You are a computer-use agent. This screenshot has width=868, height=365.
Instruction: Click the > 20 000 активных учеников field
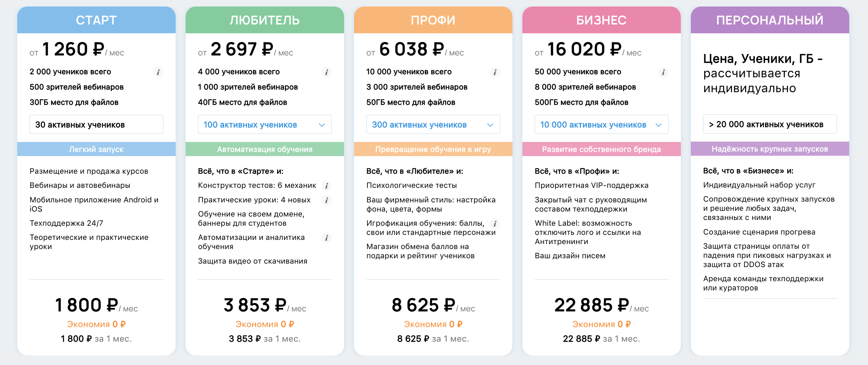pos(770,124)
